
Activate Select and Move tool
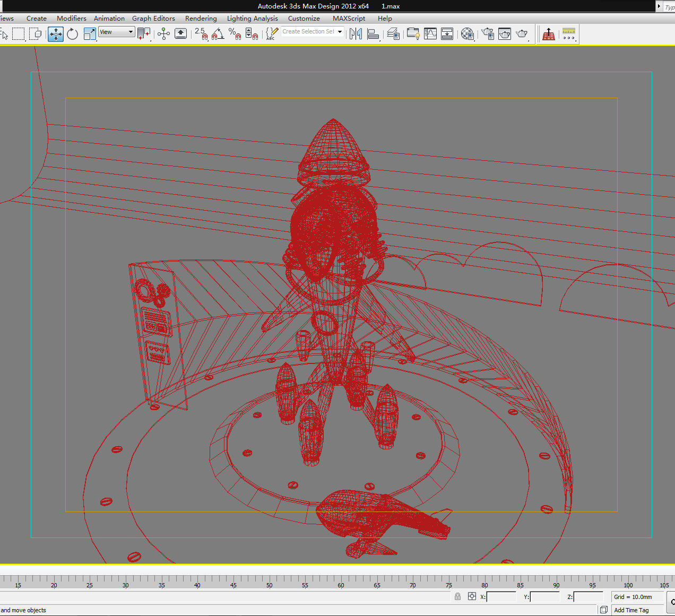pyautogui.click(x=56, y=34)
